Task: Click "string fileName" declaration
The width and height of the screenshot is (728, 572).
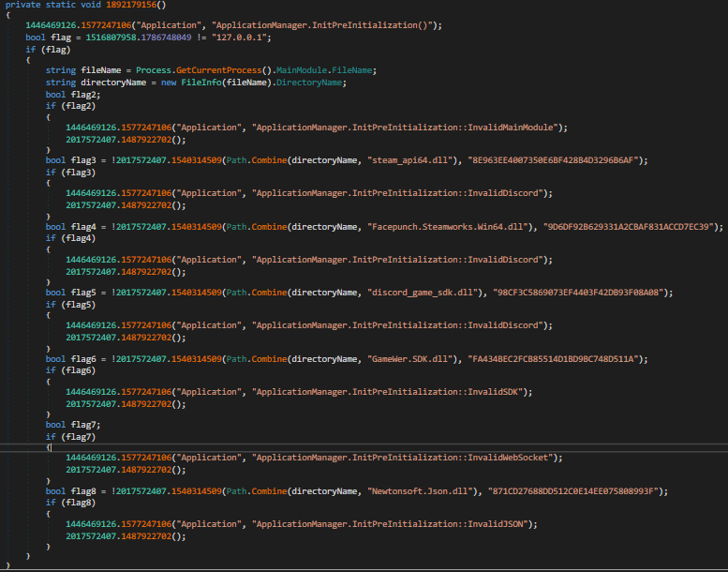Action: tap(83, 70)
